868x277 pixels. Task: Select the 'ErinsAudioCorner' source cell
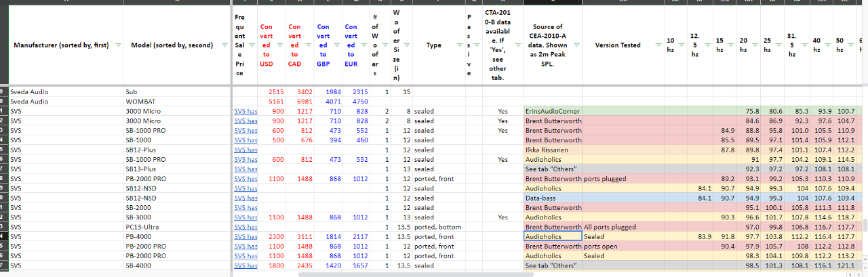553,110
